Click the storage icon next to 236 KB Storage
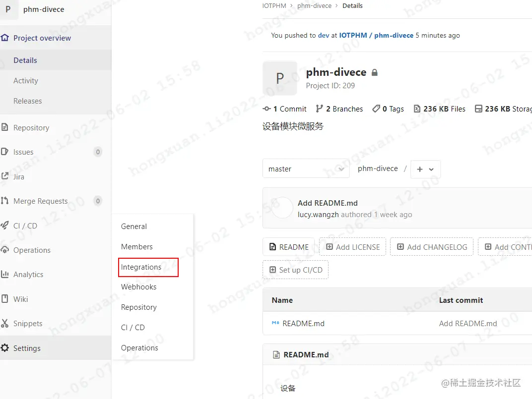Screen dimensions: 532x399 pos(478,109)
